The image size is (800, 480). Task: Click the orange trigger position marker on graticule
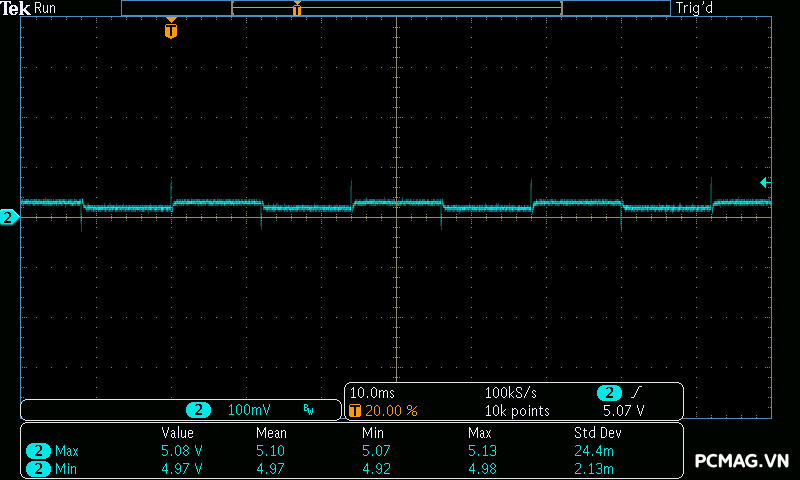pyautogui.click(x=171, y=30)
